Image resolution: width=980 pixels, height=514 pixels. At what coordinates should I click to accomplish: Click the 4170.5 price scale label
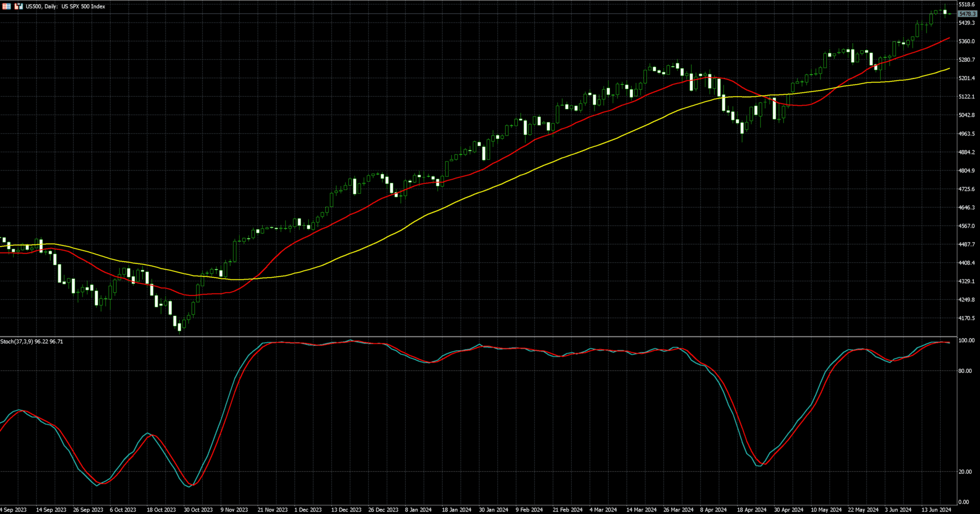click(966, 318)
